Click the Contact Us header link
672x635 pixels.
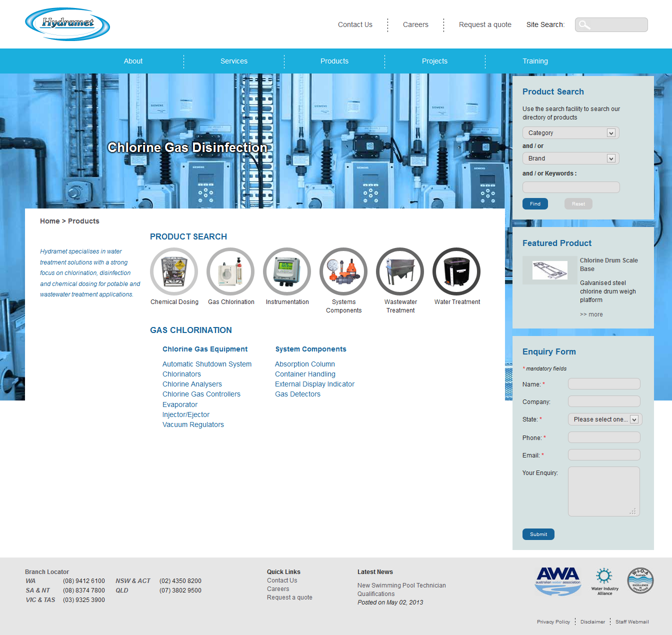(x=355, y=24)
